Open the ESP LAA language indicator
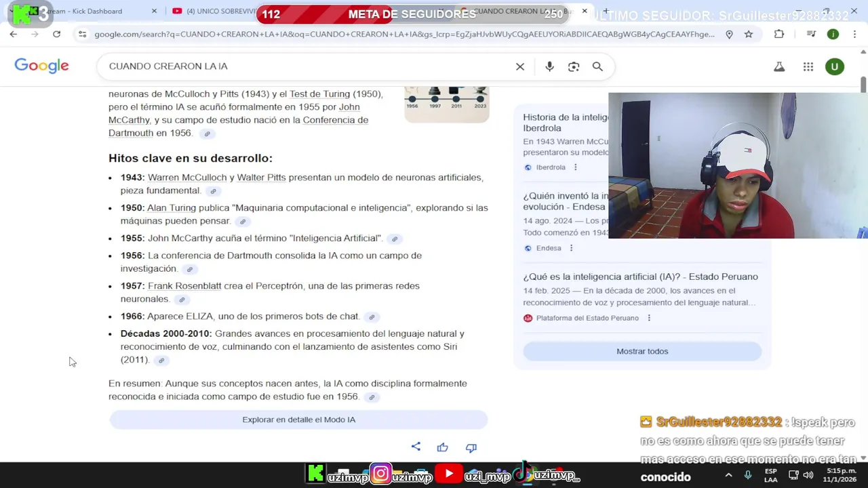Image resolution: width=868 pixels, height=488 pixels. point(771,475)
